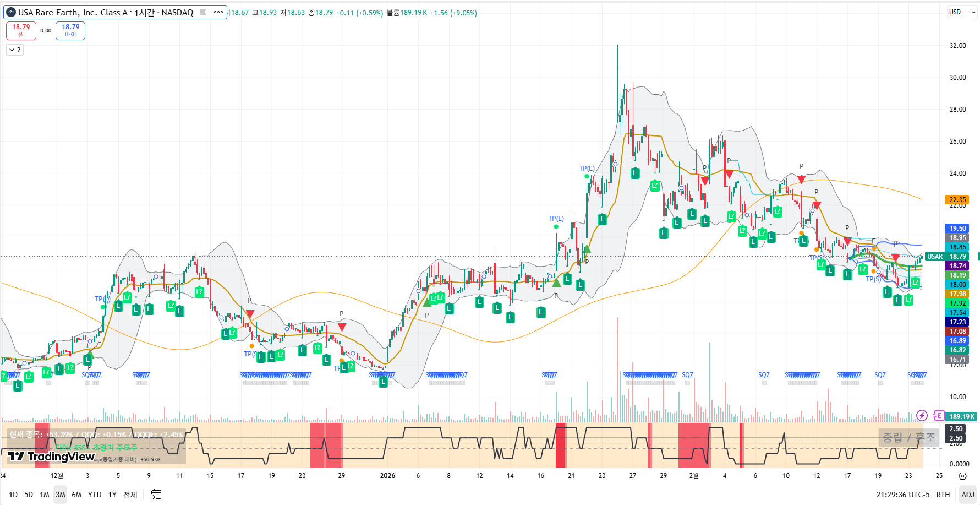
Task: Select the 5D range tab
Action: (29, 495)
